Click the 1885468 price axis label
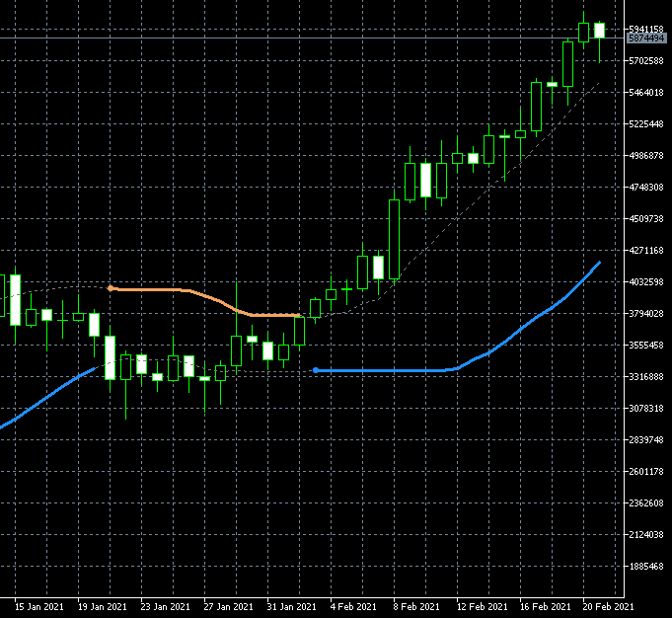 click(x=646, y=566)
